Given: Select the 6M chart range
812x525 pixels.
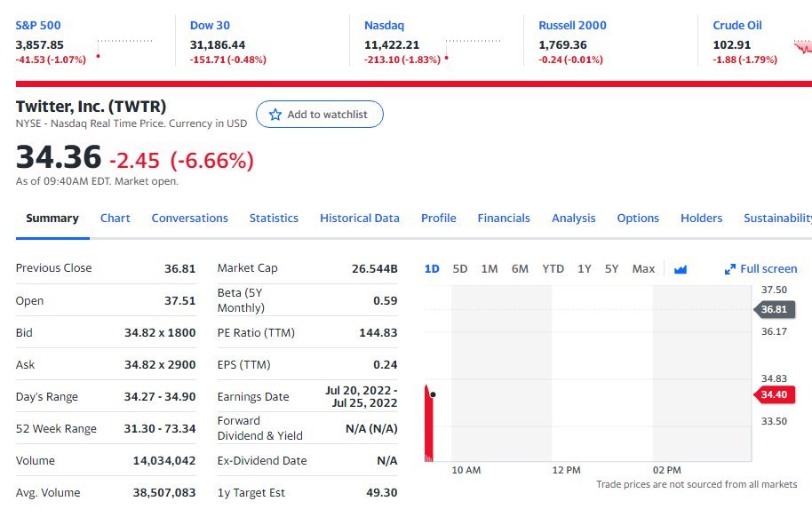Looking at the screenshot, I should click(x=520, y=269).
